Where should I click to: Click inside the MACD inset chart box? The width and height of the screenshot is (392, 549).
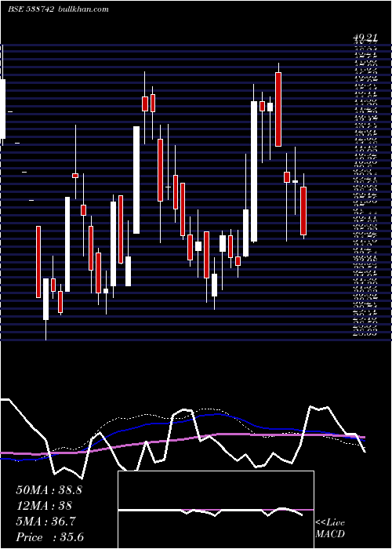click(x=216, y=510)
